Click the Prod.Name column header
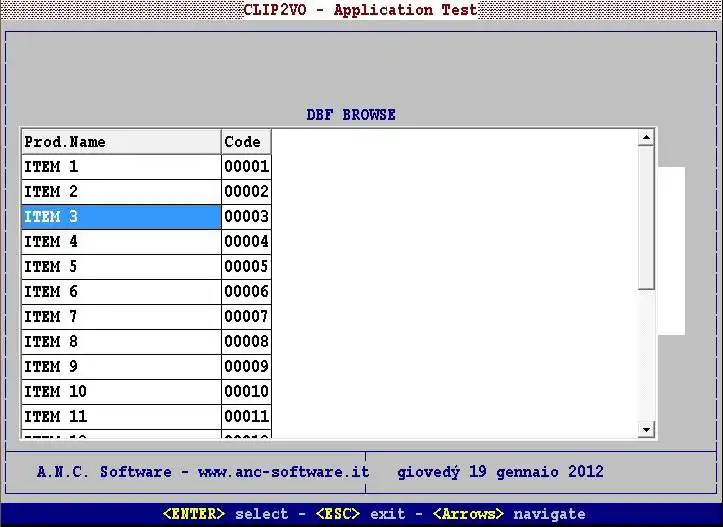Image resolution: width=723 pixels, height=527 pixels. point(121,142)
